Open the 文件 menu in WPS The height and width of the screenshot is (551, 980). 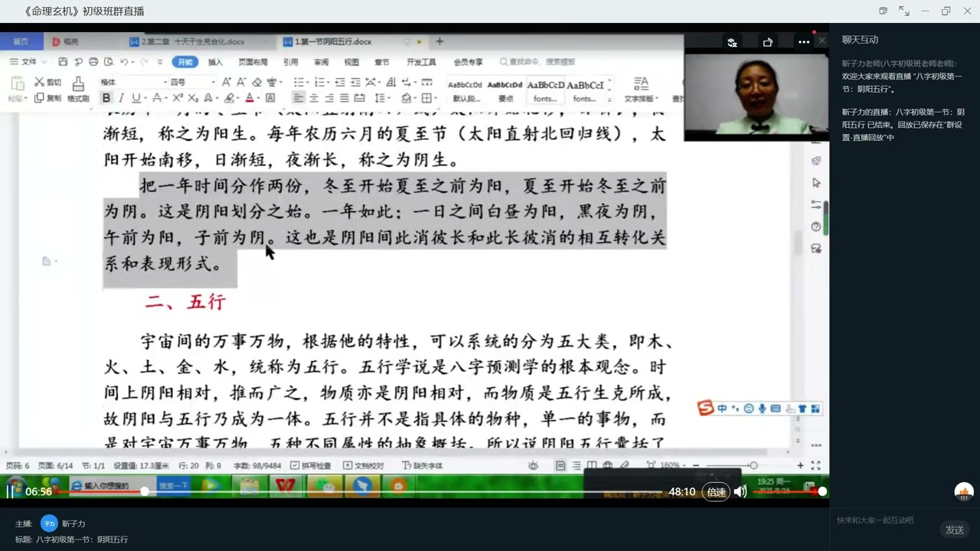click(28, 62)
